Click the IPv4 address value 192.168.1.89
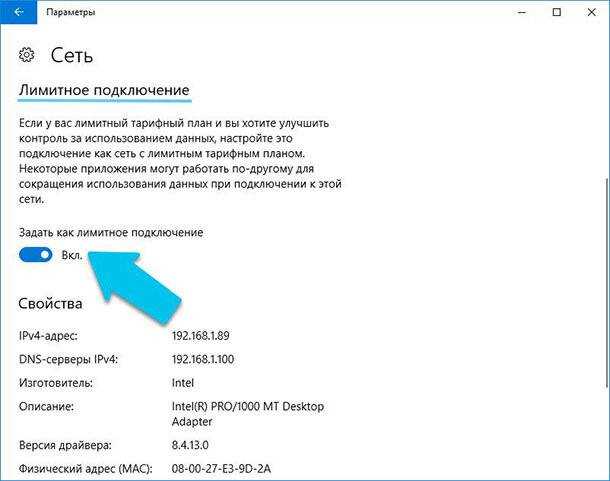This screenshot has height=481, width=610. (201, 335)
